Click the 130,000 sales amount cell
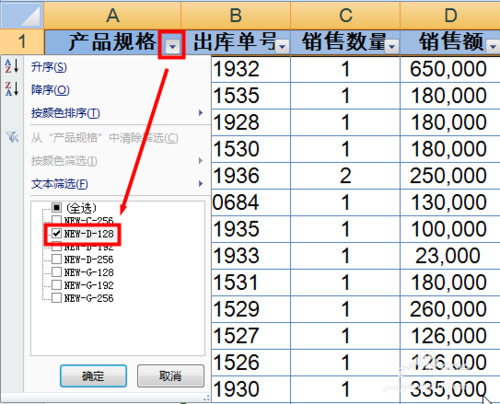Screen dimensions: 500x404 pyautogui.click(x=450, y=202)
